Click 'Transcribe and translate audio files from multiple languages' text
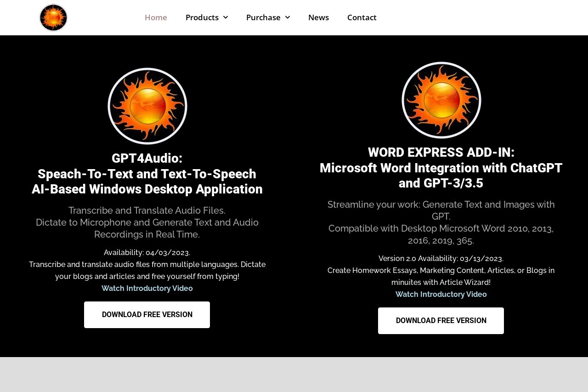588x392 pixels. pyautogui.click(x=147, y=271)
